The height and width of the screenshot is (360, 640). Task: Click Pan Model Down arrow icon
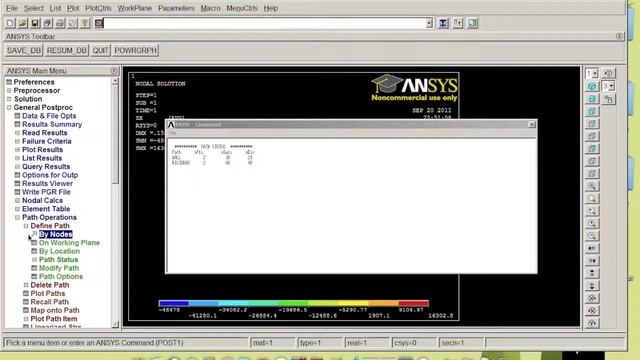click(x=592, y=285)
